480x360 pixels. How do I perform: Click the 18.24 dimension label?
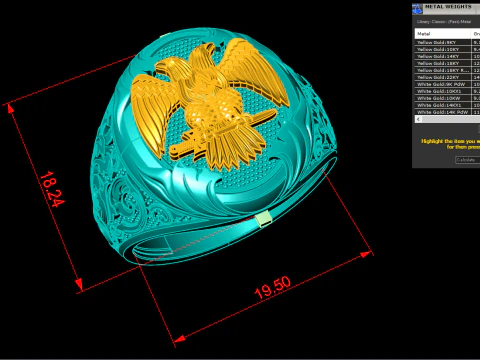pos(52,189)
